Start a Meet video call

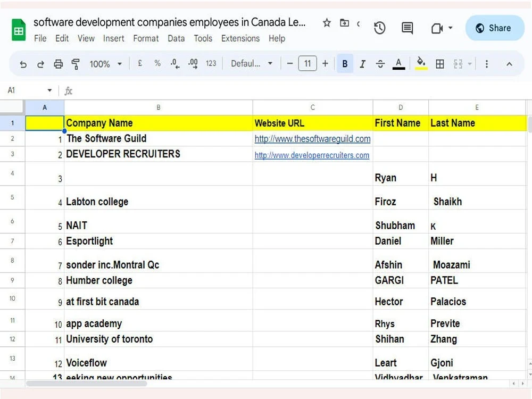(x=437, y=28)
